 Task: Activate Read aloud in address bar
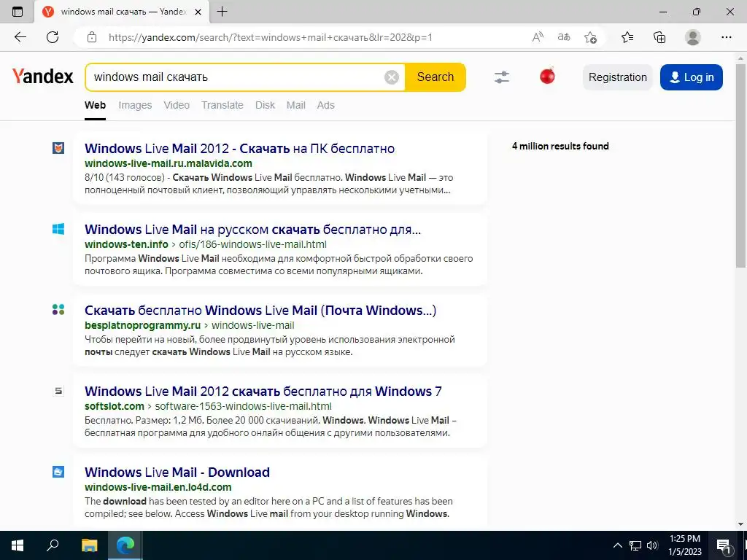pyautogui.click(x=538, y=37)
